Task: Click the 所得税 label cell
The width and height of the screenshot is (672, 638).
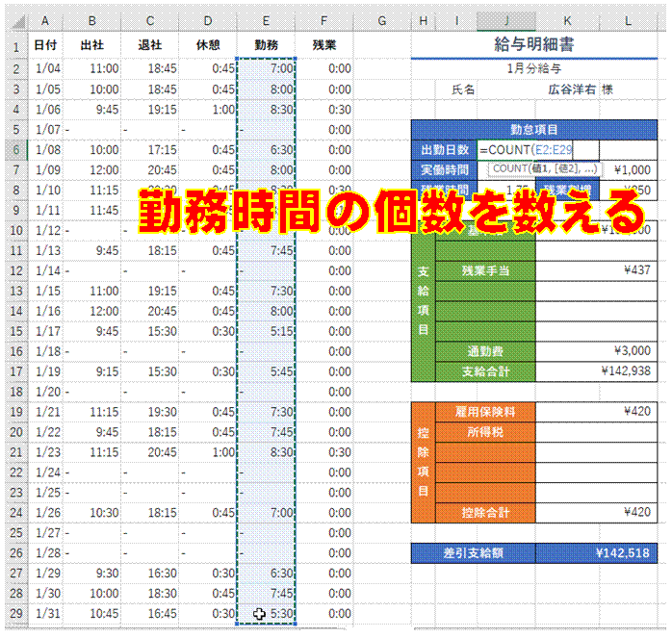Action: pyautogui.click(x=485, y=432)
